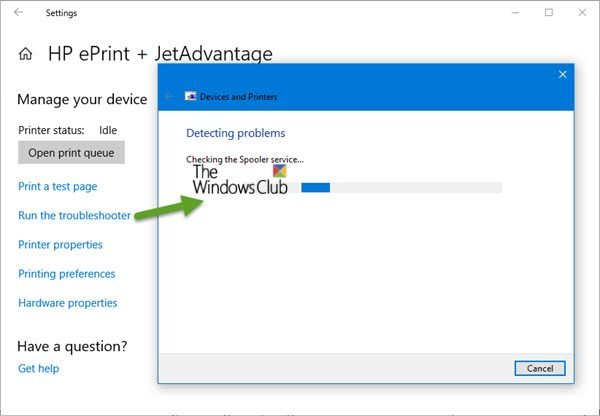Image resolution: width=600 pixels, height=416 pixels.
Task: Click the 'Manage your device' heading
Action: (82, 100)
